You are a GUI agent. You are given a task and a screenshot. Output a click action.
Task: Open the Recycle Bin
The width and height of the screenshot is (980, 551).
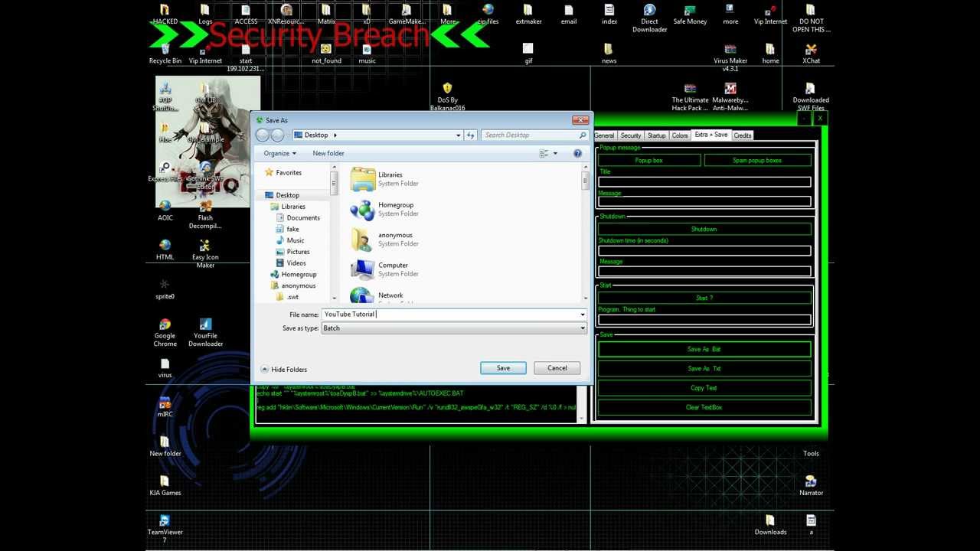tap(165, 54)
